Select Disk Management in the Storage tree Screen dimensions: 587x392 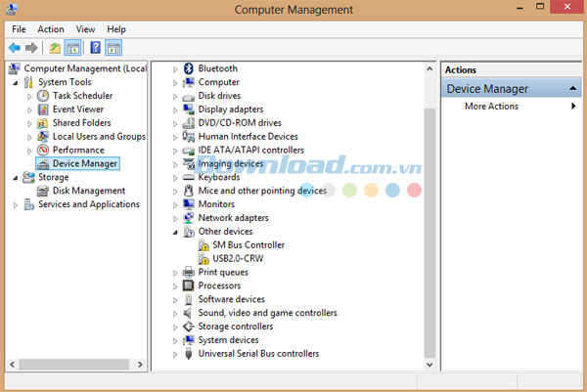point(88,191)
